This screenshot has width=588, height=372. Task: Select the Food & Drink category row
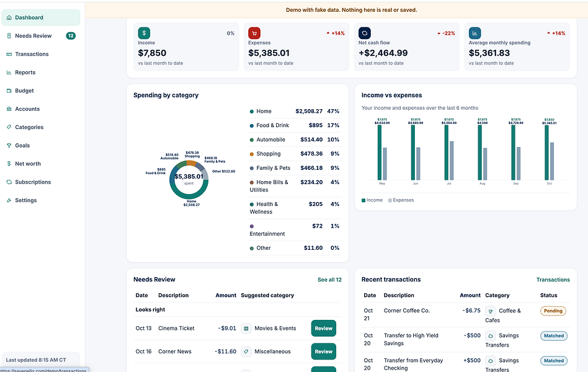click(x=295, y=126)
